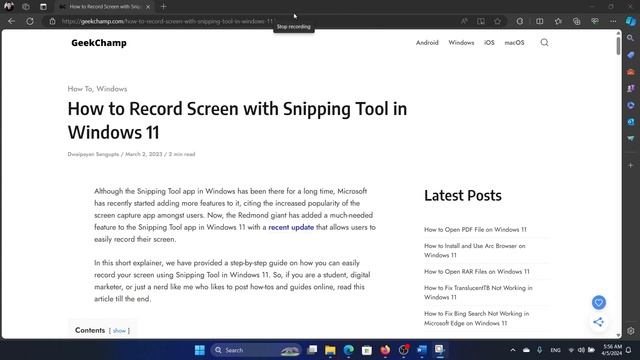Open Word from the taskbar

coord(422,350)
